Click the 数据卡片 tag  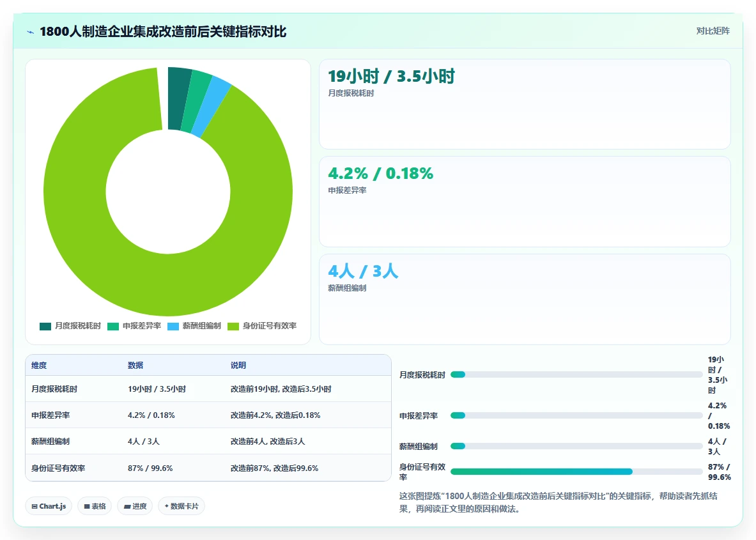tap(181, 506)
